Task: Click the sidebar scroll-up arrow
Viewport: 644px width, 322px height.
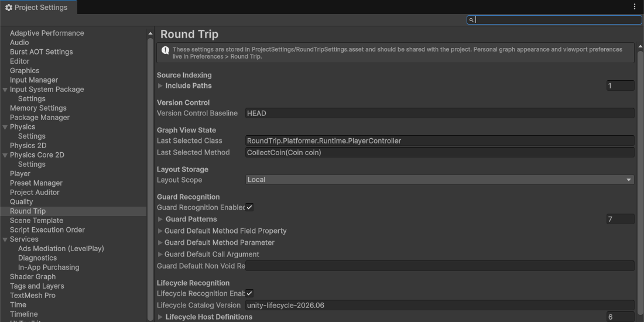Action: click(150, 33)
